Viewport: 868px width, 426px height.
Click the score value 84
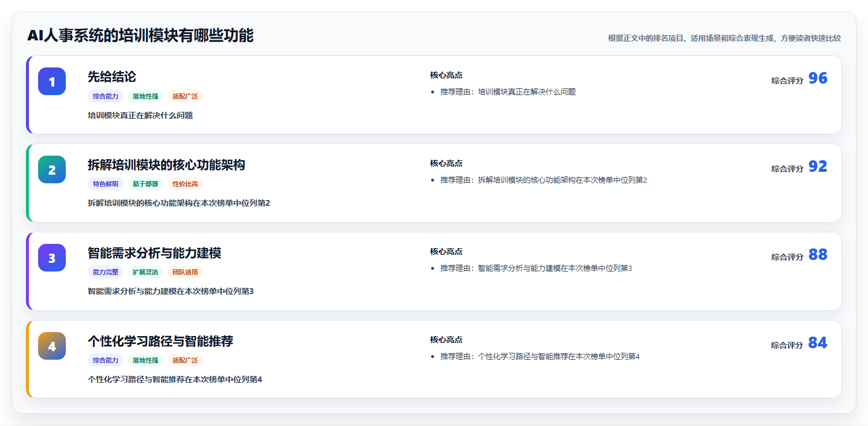pyautogui.click(x=818, y=343)
